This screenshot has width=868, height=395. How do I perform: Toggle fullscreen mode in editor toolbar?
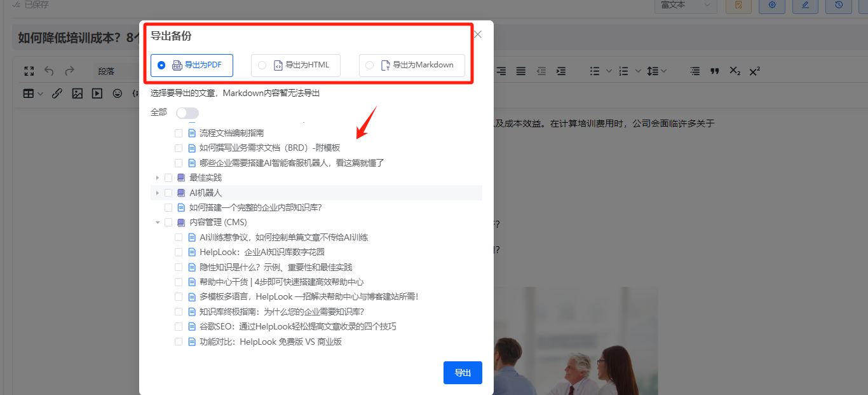coord(29,71)
